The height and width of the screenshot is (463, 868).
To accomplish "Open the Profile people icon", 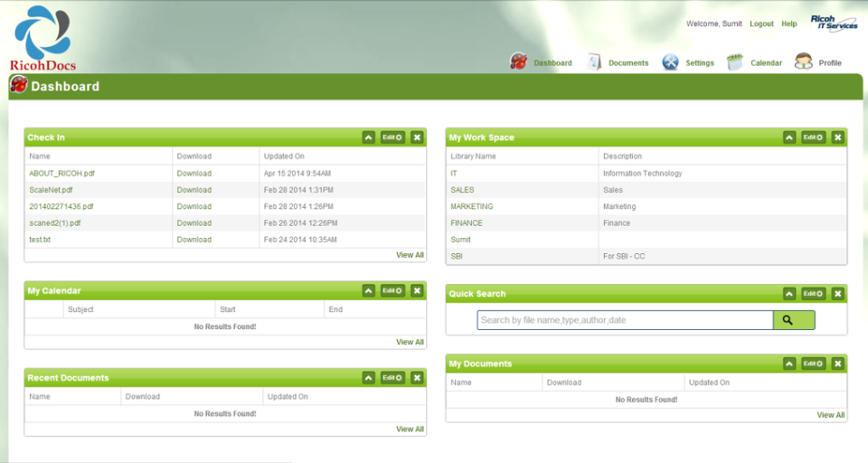I will [803, 62].
